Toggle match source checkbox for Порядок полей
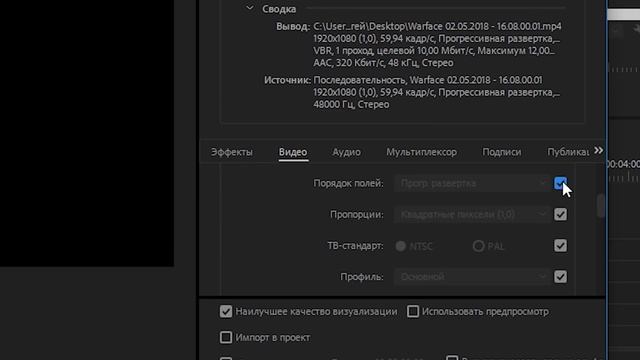This screenshot has height=360, width=640. pos(560,183)
